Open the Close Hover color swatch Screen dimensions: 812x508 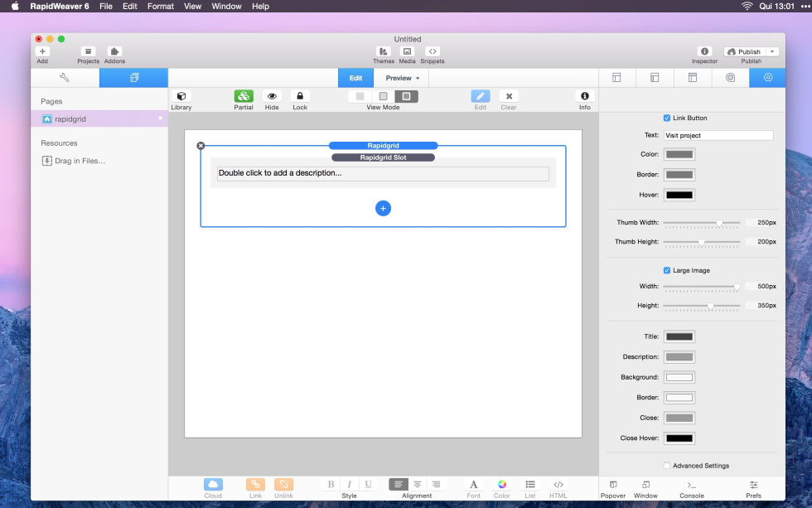tap(679, 438)
